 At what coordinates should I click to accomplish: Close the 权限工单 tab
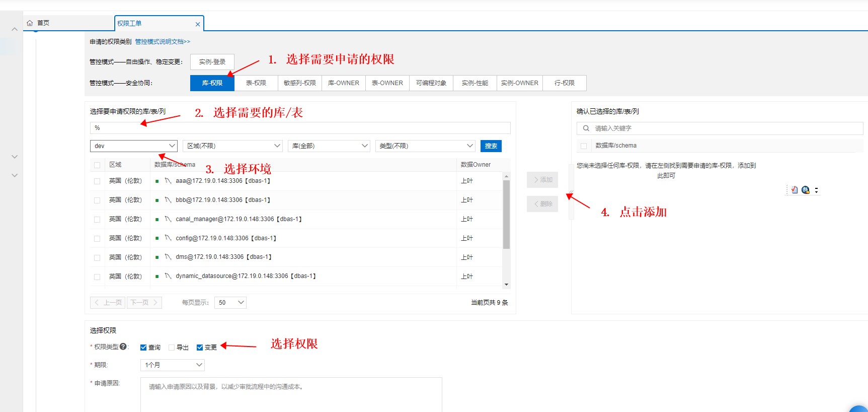198,24
